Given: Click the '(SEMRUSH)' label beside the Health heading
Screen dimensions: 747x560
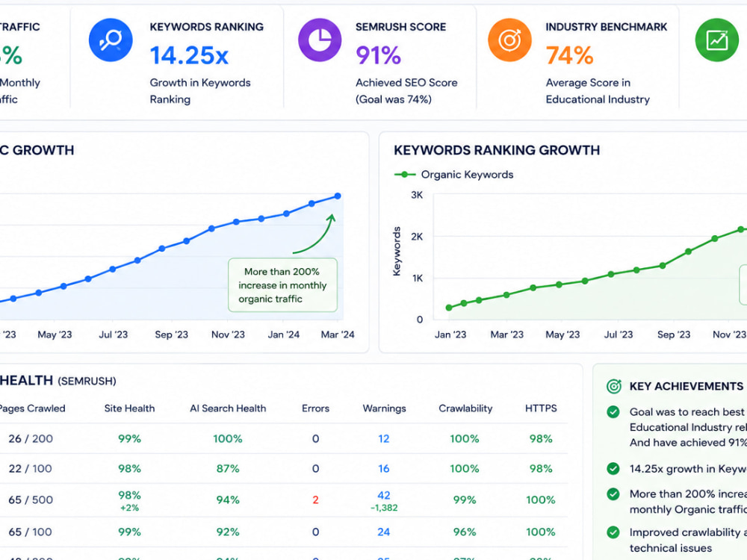Looking at the screenshot, I should click(x=87, y=382).
